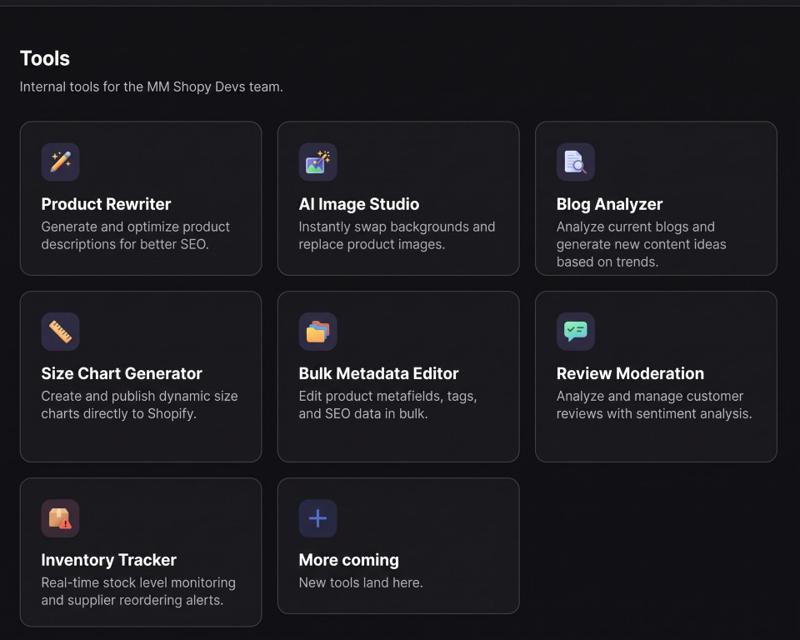Open the Product Rewriter title link
800x640 pixels.
click(106, 204)
